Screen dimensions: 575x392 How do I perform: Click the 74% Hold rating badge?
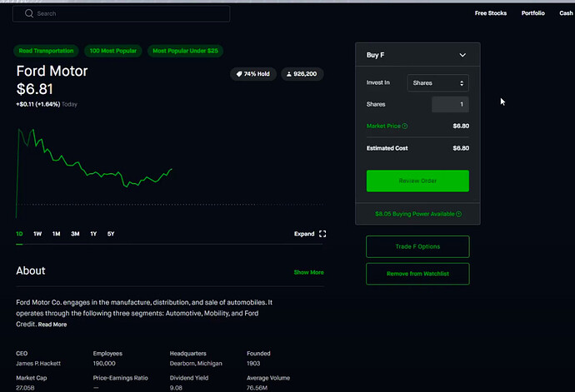[x=253, y=74]
